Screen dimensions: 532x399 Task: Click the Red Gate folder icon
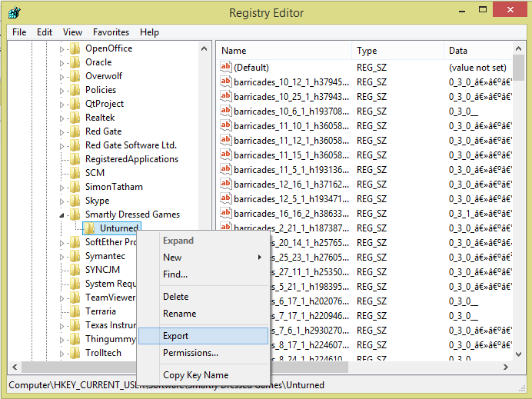pos(75,131)
